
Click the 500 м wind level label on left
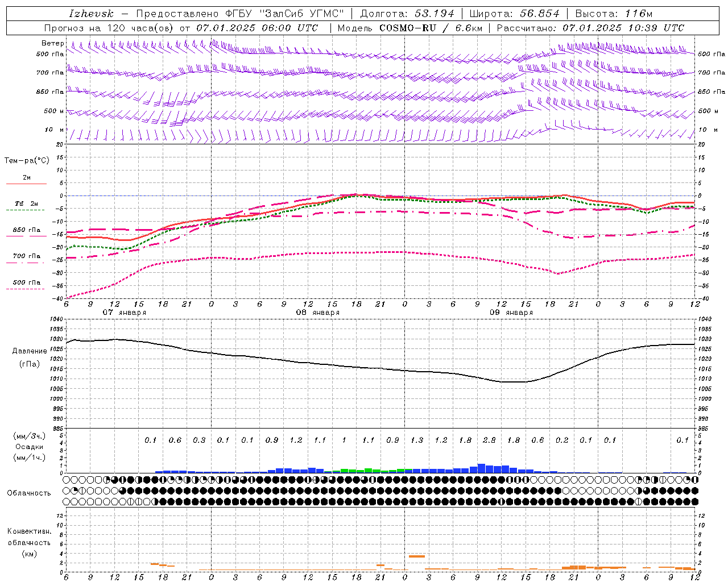[x=55, y=111]
